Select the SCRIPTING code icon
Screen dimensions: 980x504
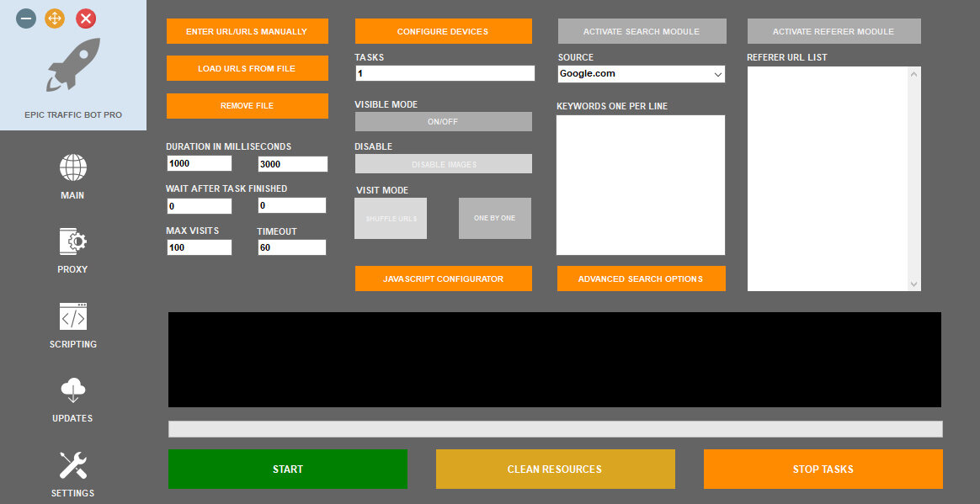(72, 319)
